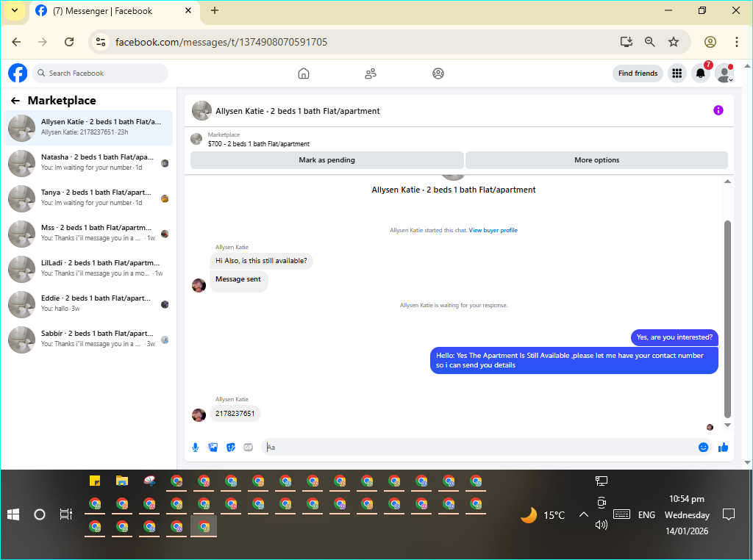Viewport: 753px width, 560px height.
Task: Open tab search dropdown arrow
Action: click(x=15, y=10)
